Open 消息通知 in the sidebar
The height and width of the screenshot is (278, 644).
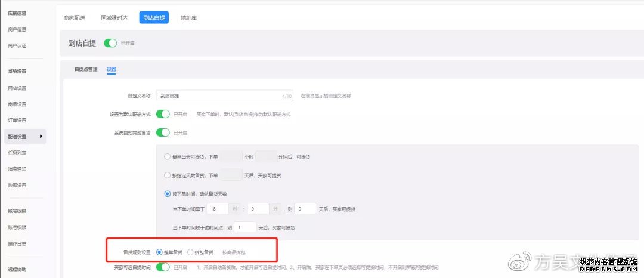click(x=17, y=169)
